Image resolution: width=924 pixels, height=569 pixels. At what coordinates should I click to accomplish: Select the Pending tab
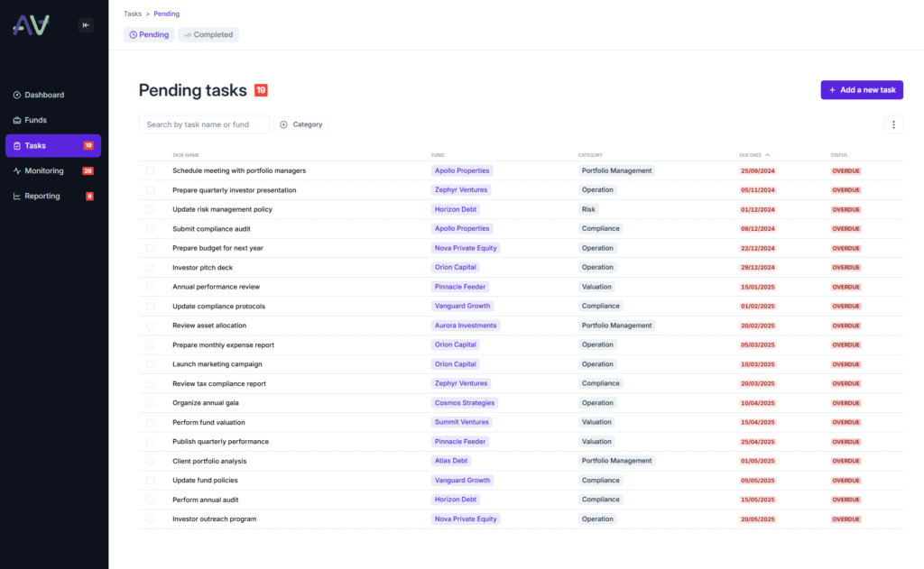point(149,35)
